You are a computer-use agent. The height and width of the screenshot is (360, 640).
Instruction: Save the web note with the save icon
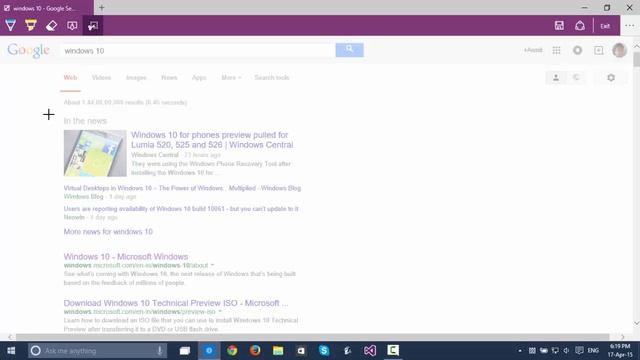pos(559,26)
